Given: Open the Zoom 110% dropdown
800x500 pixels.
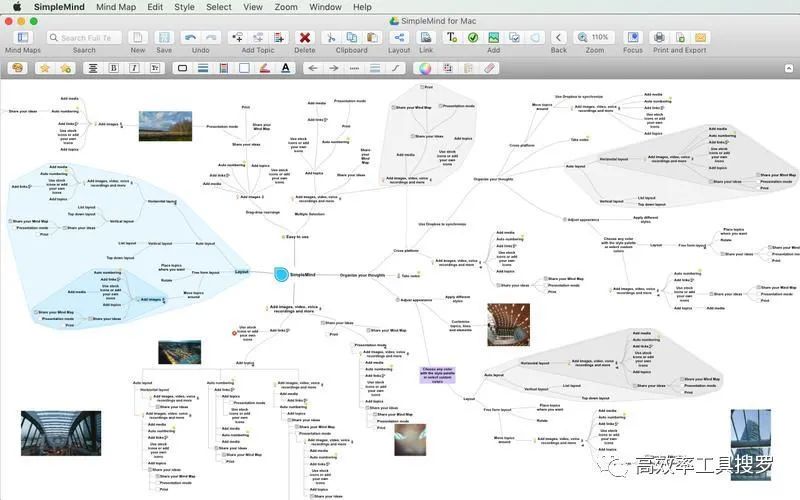Looking at the screenshot, I should coord(596,37).
